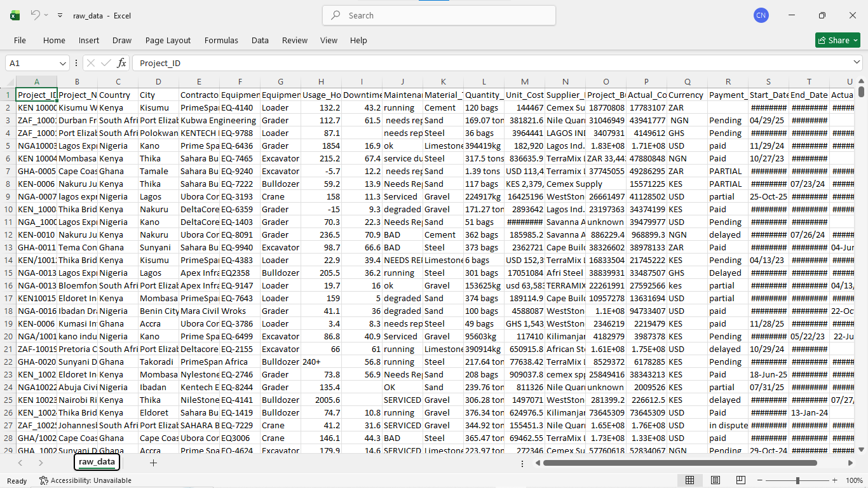Switch to Page Layout view icon
Viewport: 868px width, 488px height.
pos(715,480)
